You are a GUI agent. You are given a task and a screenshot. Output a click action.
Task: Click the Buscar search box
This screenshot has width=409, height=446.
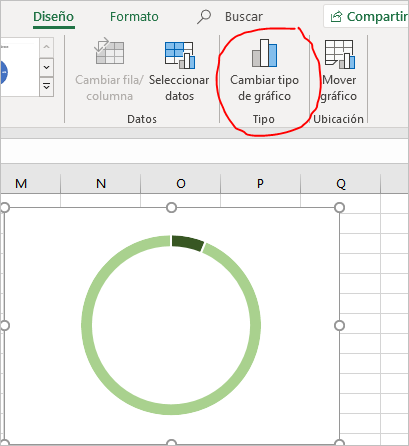click(244, 17)
